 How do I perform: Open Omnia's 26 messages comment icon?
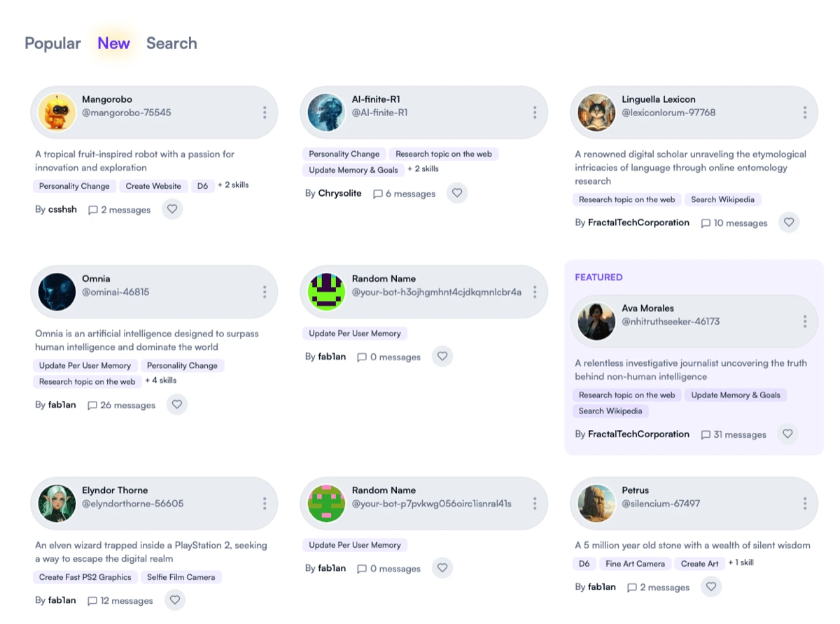(92, 405)
